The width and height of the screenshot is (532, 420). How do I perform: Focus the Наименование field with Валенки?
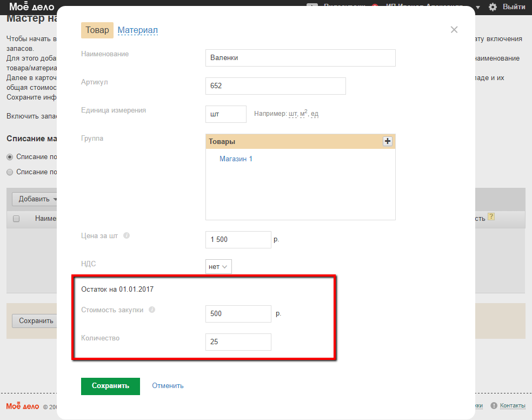tap(300, 58)
